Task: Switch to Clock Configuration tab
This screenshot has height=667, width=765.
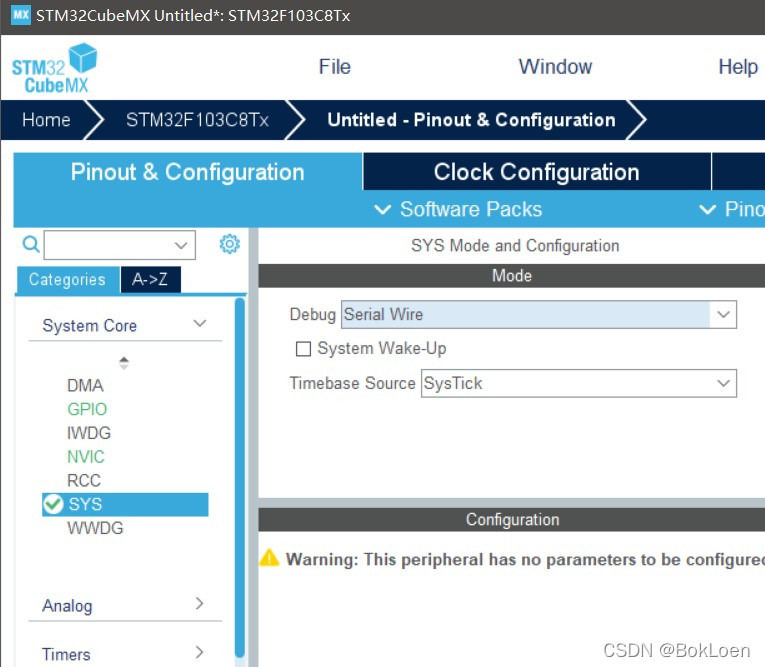Action: (x=537, y=172)
